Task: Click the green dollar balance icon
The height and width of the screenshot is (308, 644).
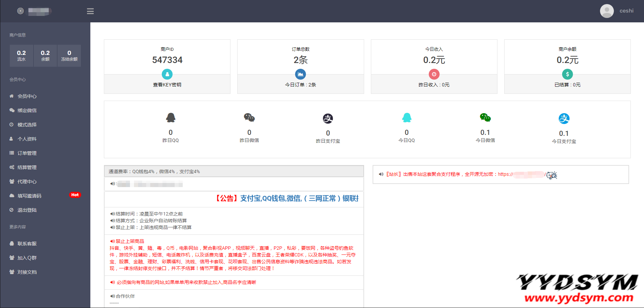Action: coord(567,74)
